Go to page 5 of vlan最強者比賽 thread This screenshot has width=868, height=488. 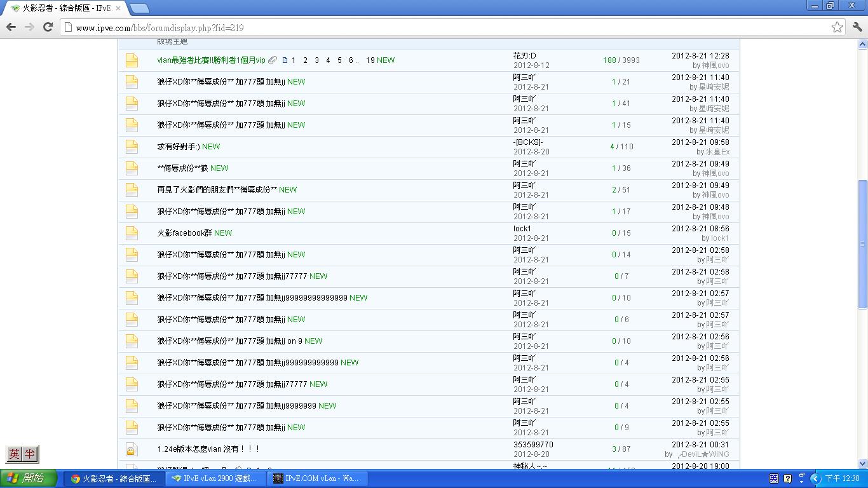tap(339, 60)
